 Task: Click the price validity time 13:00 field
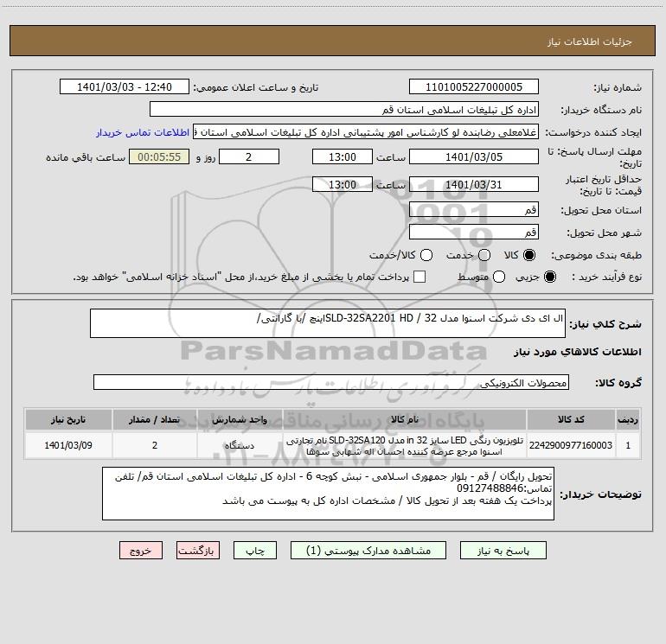(343, 185)
